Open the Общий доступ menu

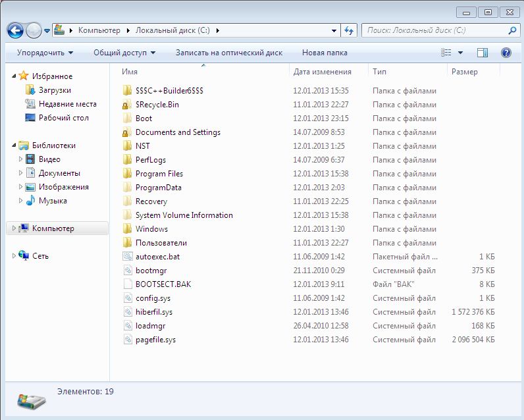[x=124, y=53]
